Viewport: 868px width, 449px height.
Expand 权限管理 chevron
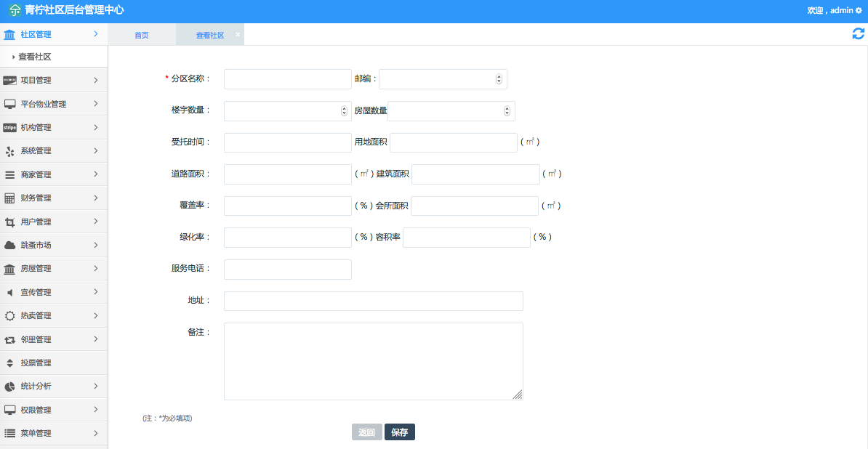96,410
